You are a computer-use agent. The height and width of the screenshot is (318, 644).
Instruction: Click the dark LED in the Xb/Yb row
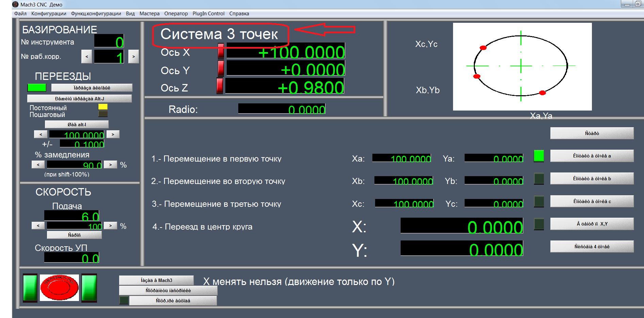coord(539,179)
